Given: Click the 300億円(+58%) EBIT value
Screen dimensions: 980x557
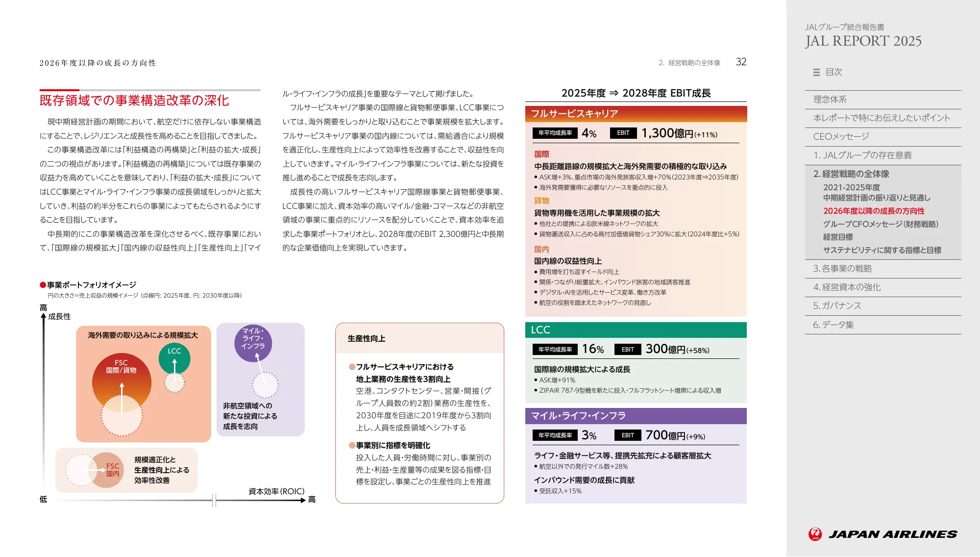Looking at the screenshot, I should pyautogui.click(x=677, y=349).
